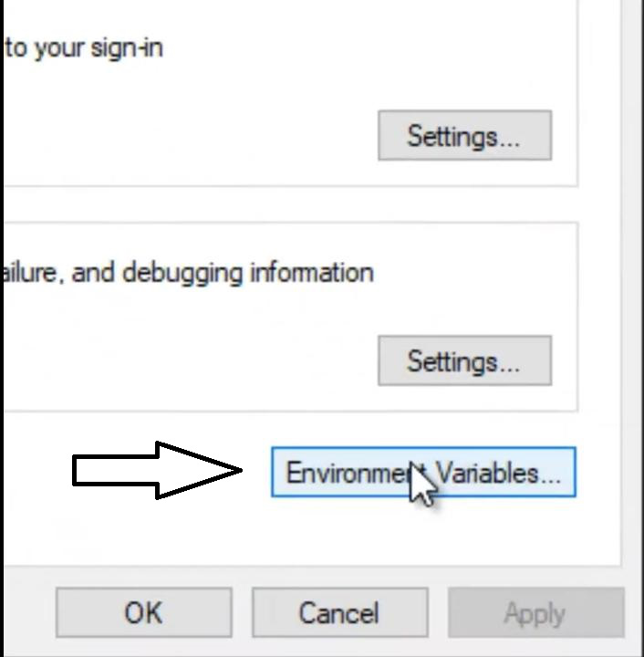
Task: Open Settings for failure and debugging information
Action: click(x=464, y=361)
